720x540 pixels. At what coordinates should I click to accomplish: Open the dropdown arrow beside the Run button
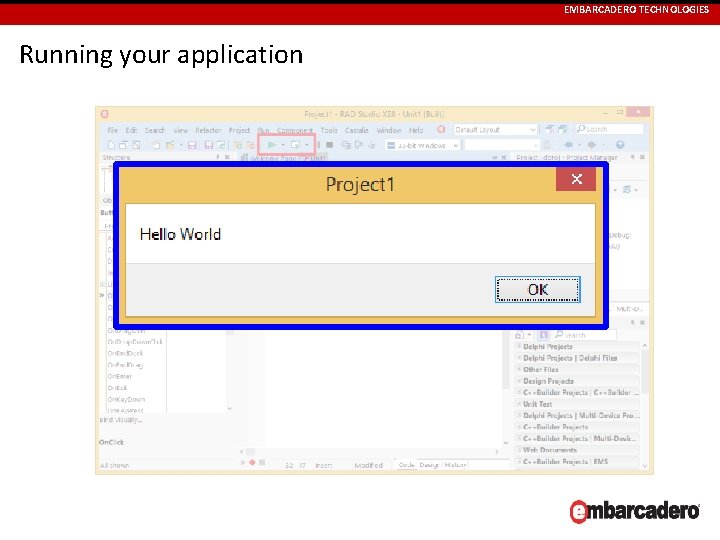[283, 145]
